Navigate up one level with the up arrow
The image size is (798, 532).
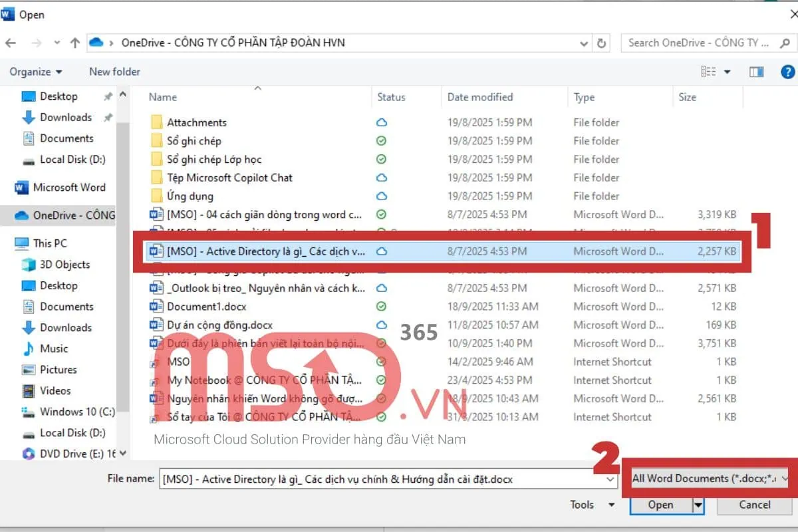tap(74, 42)
